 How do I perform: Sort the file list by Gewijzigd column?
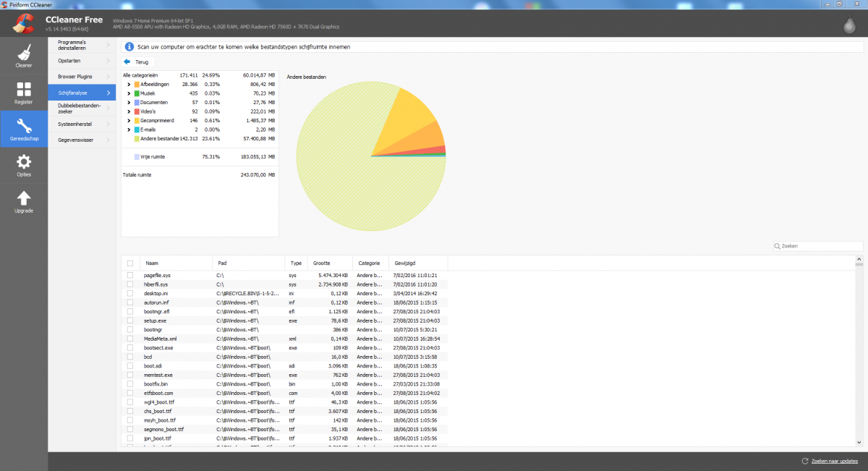click(418, 263)
